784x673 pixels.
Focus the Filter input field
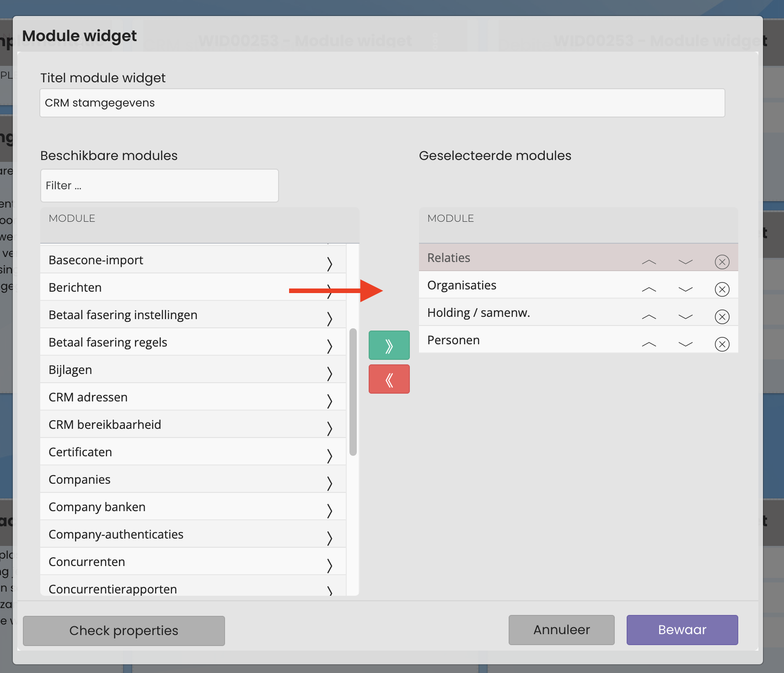(159, 186)
